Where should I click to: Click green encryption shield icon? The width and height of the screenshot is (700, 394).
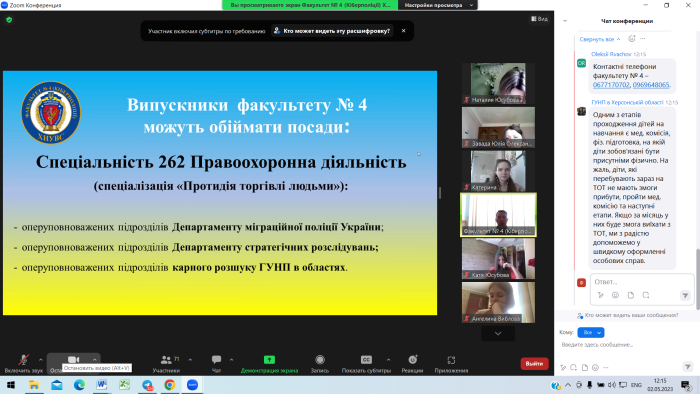point(9,20)
